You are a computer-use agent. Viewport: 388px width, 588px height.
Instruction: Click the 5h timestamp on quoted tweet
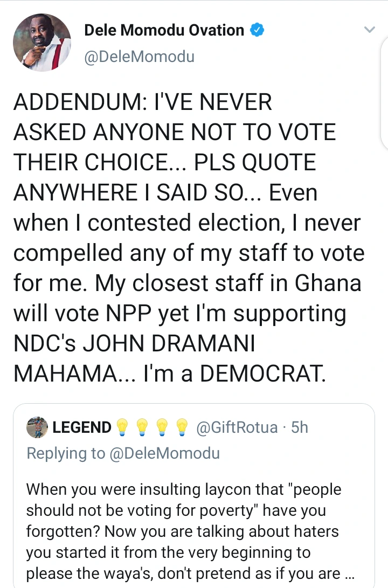point(299,428)
